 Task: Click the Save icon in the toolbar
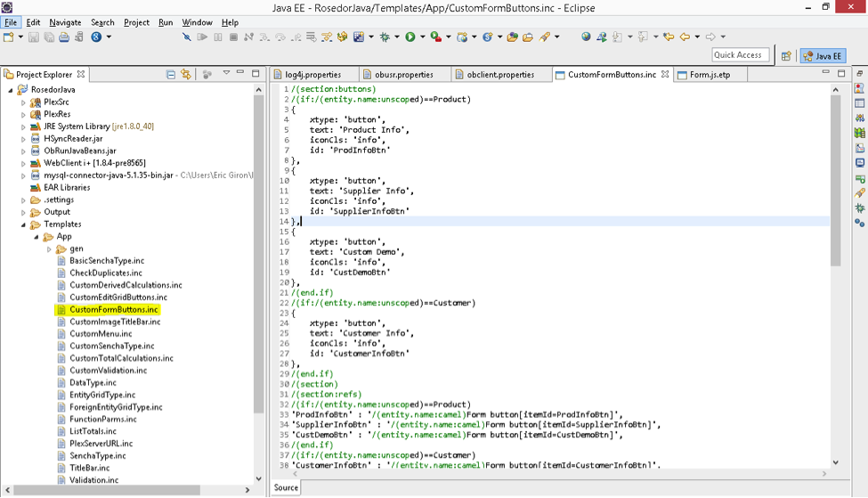tap(34, 37)
